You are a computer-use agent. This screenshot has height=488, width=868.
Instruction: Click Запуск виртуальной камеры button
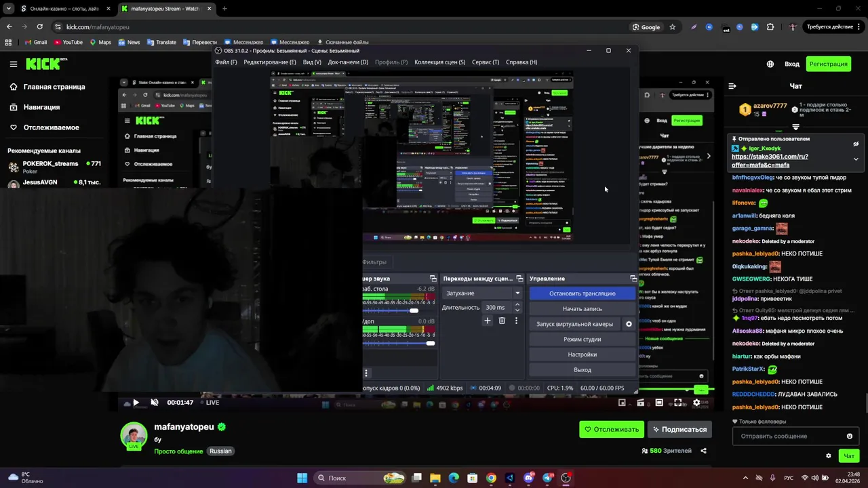[574, 324]
